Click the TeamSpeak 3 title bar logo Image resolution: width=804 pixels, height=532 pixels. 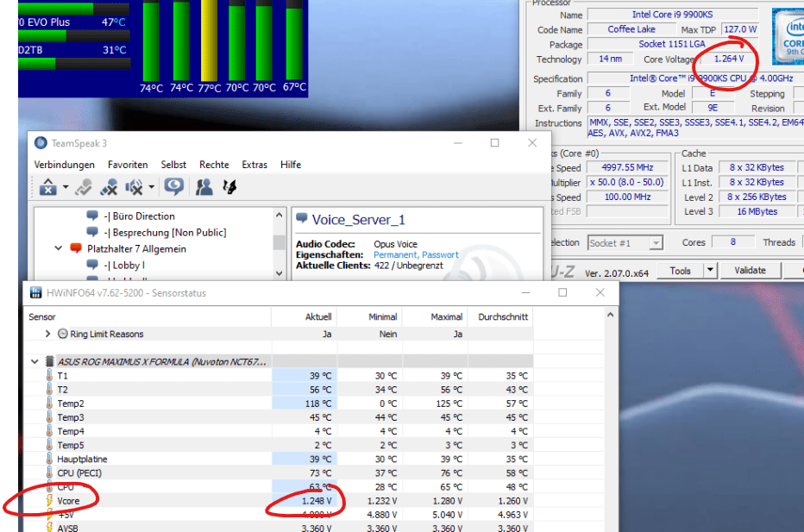pyautogui.click(x=41, y=143)
